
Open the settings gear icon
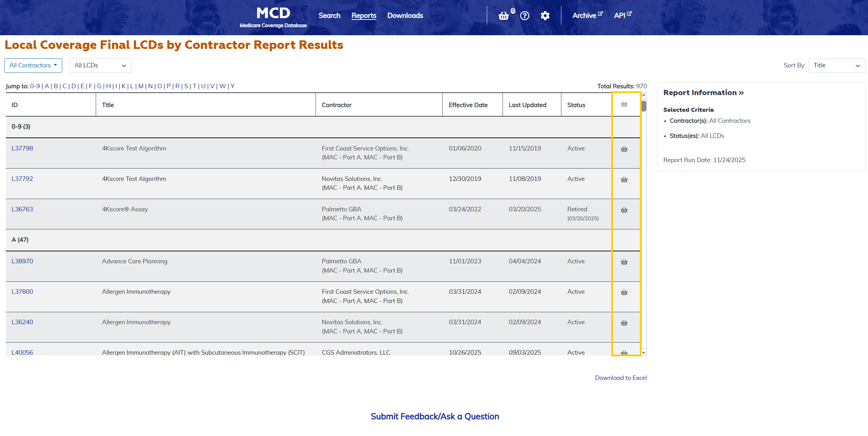pyautogui.click(x=545, y=16)
